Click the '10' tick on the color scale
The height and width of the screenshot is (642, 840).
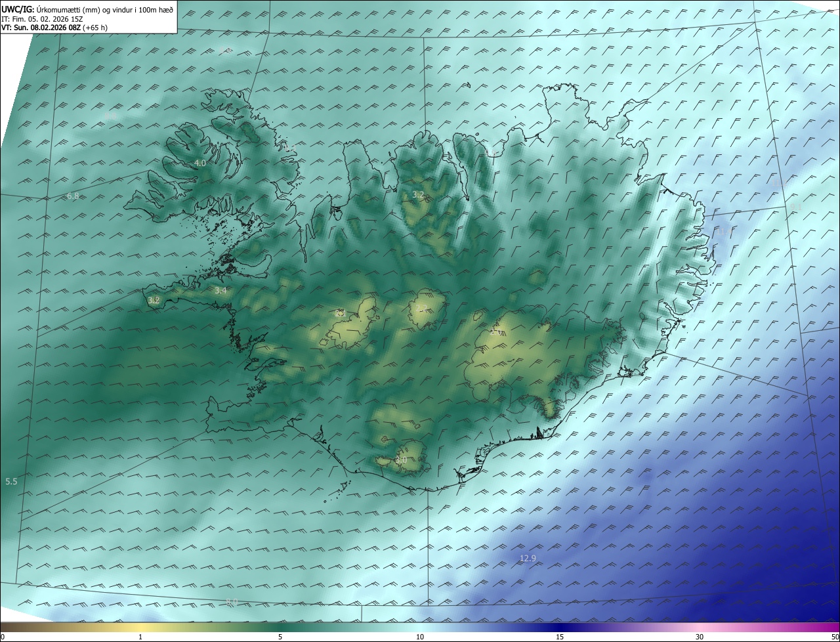pyautogui.click(x=420, y=637)
